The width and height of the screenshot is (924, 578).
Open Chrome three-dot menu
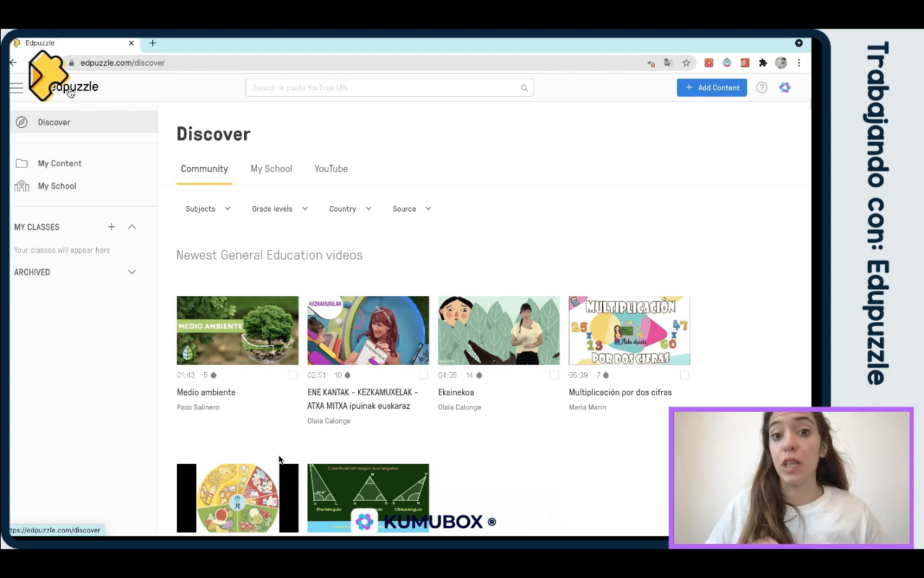(x=799, y=63)
